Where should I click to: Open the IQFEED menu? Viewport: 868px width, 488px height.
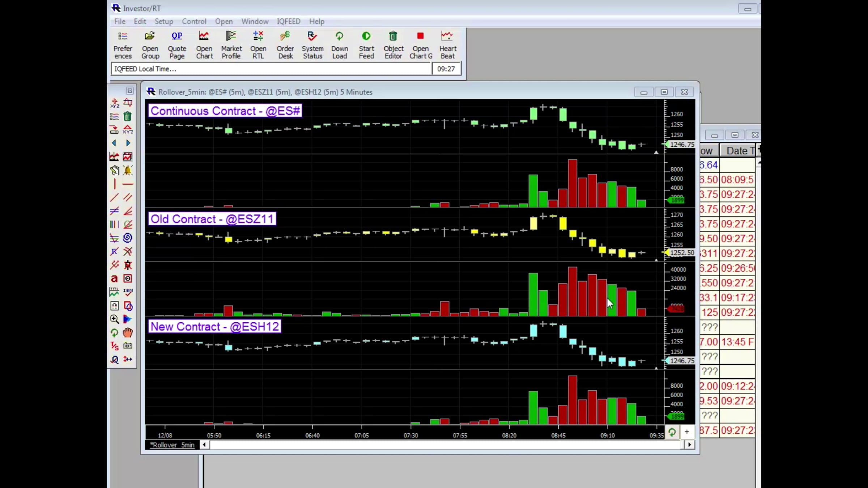(288, 21)
